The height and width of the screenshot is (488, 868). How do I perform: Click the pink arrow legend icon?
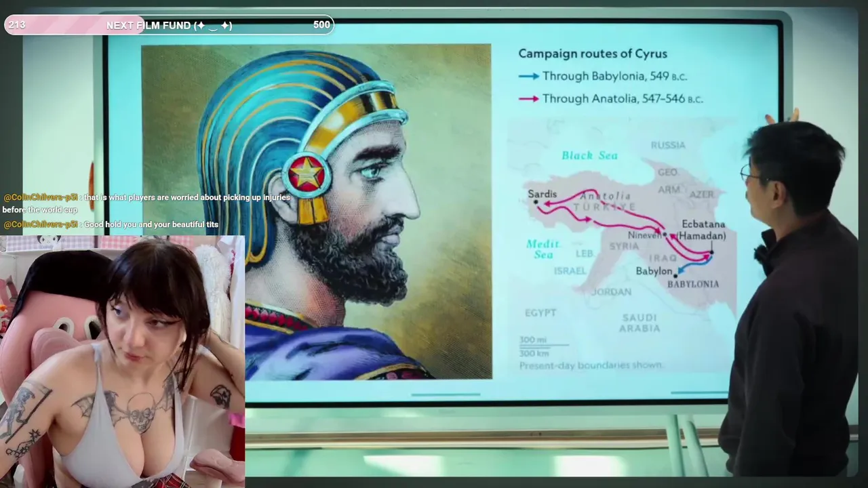529,99
